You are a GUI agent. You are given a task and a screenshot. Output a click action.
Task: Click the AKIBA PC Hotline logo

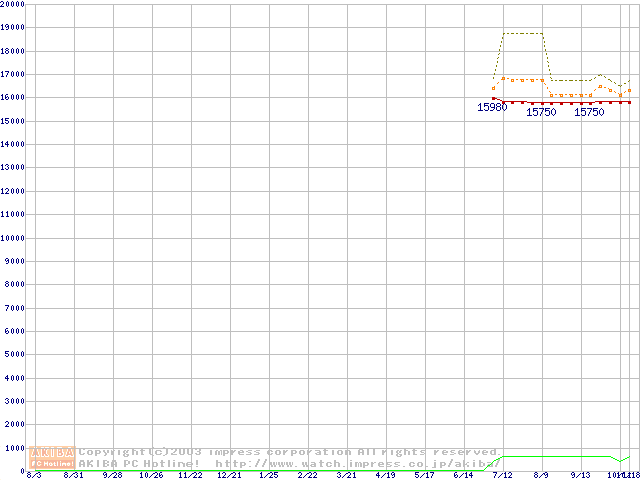click(52, 458)
